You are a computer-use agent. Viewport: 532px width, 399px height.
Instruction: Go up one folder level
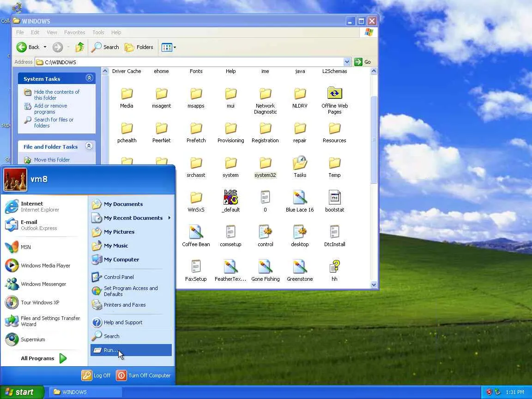coord(80,47)
